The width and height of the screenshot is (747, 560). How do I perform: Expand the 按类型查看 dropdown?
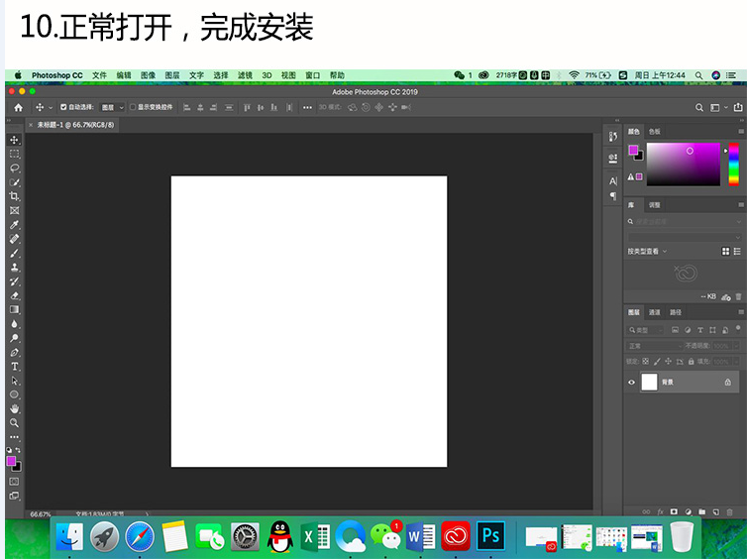coord(647,251)
